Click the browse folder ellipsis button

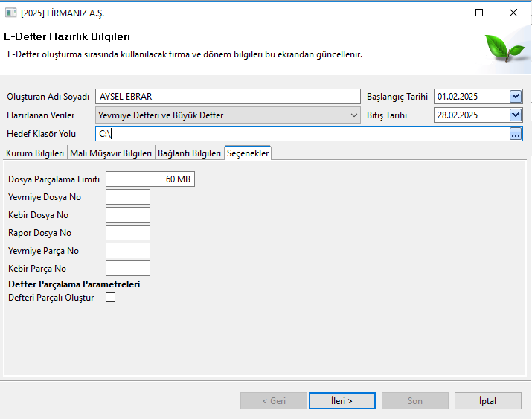pyautogui.click(x=516, y=134)
